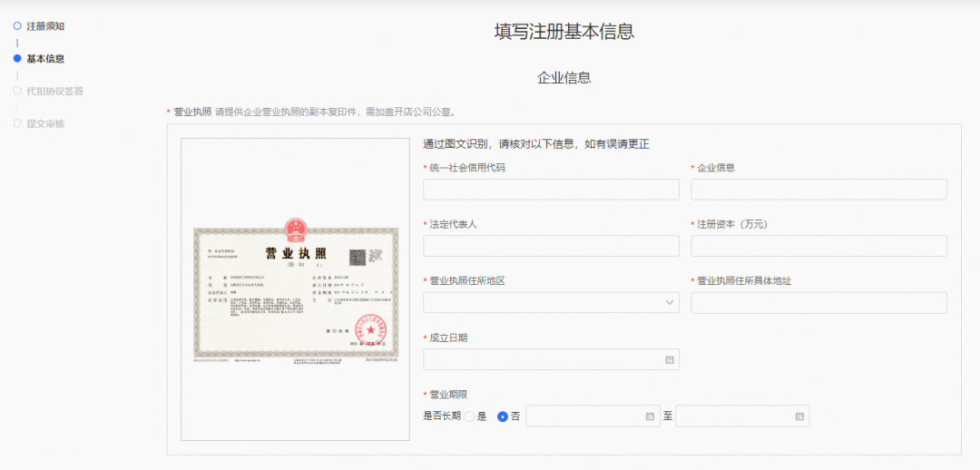980x470 pixels.
Task: Focus the 注册资本（万元） input field
Action: pos(818,246)
